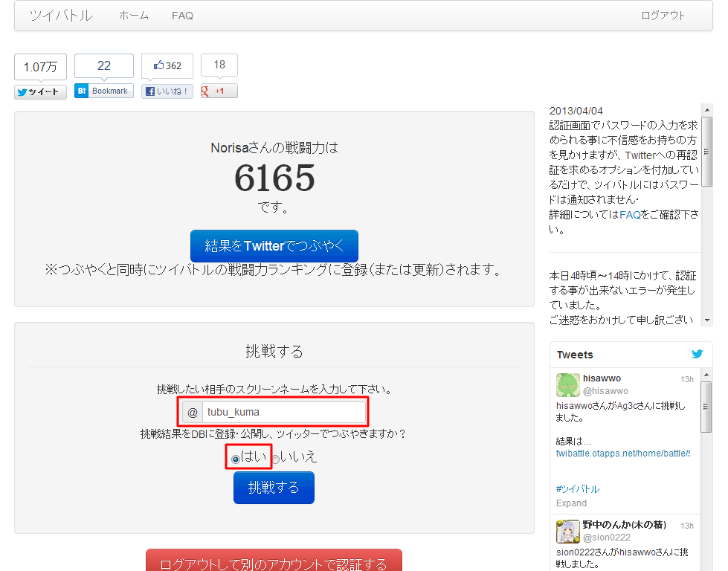Click the 13h timestamp on 野中のんか tweet
This screenshot has height=571, width=728.
tap(687, 526)
